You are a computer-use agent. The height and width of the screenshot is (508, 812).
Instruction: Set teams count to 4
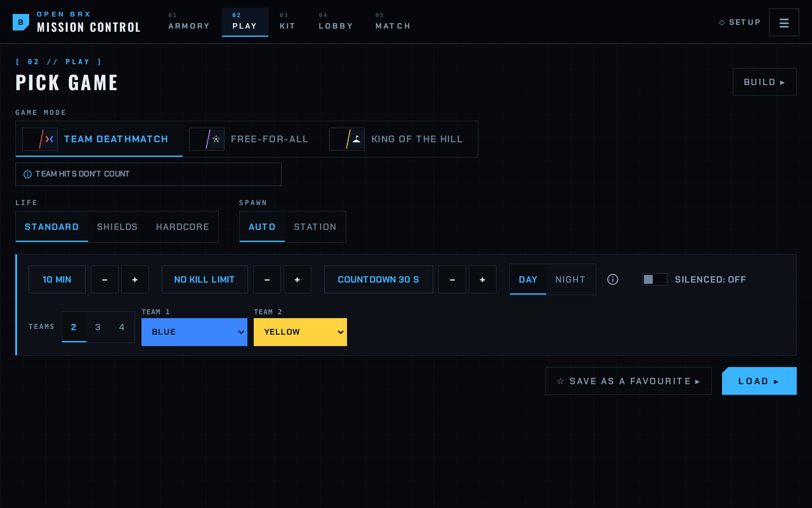(x=122, y=327)
